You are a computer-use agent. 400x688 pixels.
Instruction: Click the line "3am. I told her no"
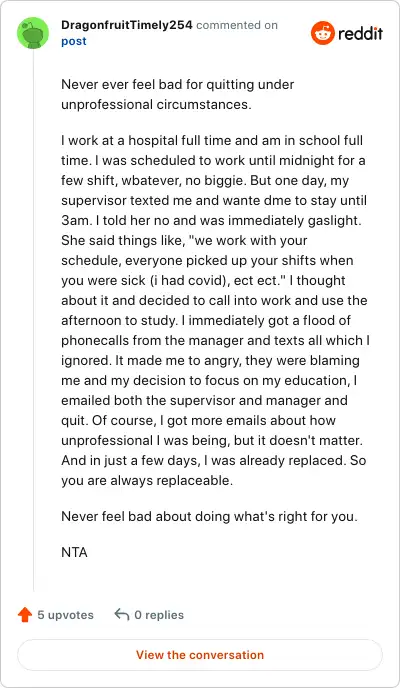pyautogui.click(x=211, y=220)
